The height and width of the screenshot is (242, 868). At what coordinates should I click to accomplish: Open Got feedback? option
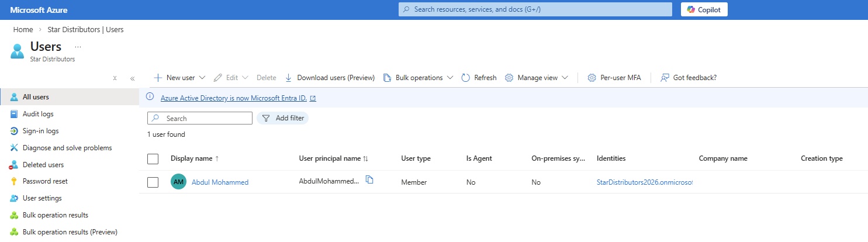688,78
